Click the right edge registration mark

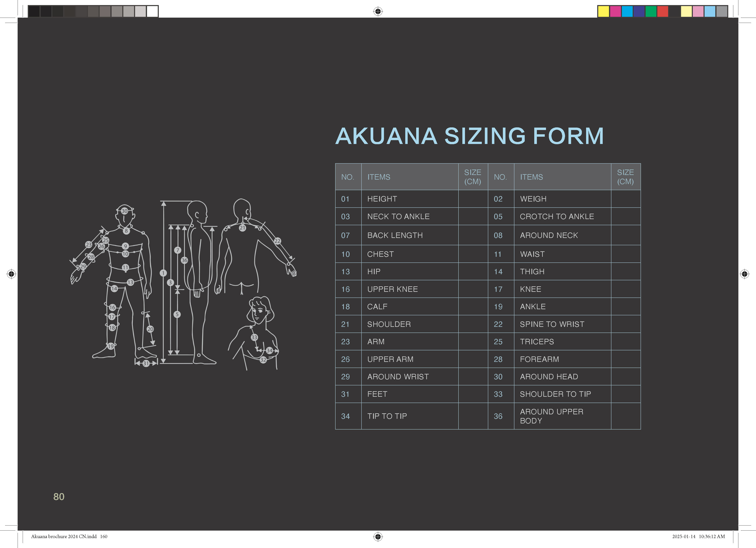(744, 274)
